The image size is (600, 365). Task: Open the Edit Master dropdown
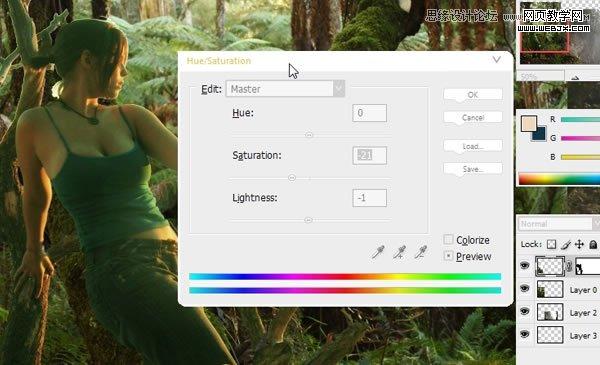point(285,89)
